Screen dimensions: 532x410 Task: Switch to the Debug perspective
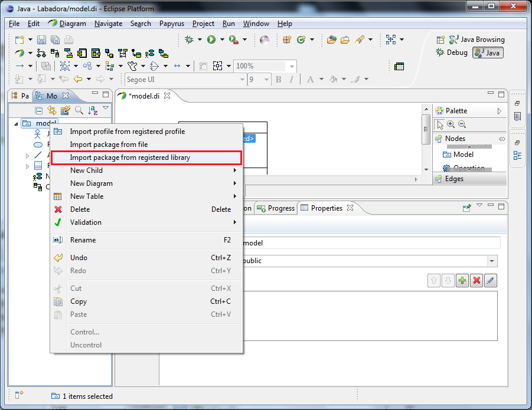pos(452,53)
